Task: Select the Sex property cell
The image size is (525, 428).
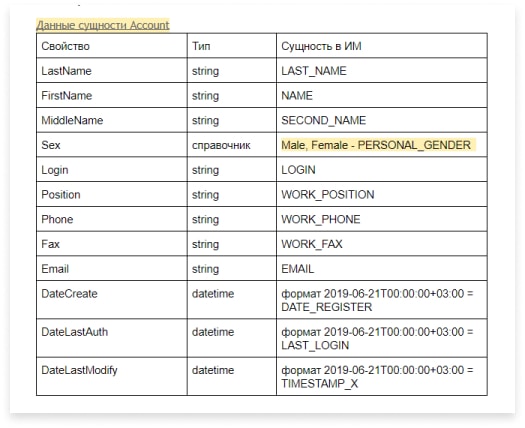Action: click(x=112, y=145)
